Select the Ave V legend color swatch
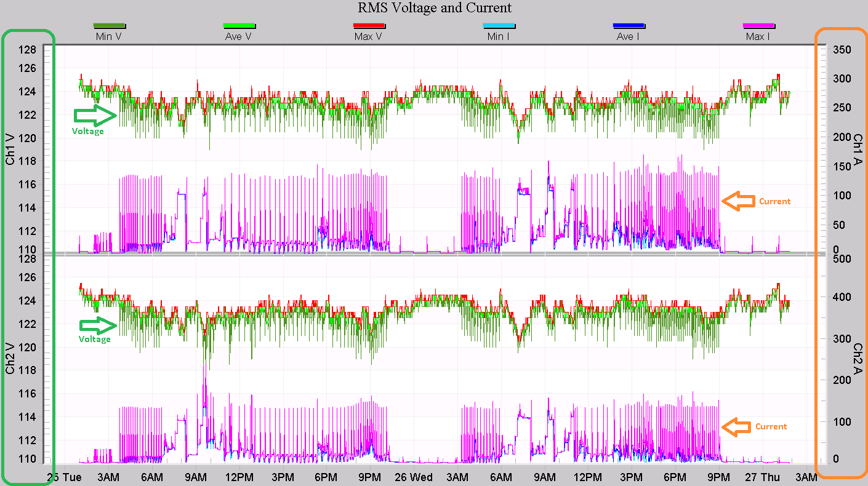The height and width of the screenshot is (486, 868). pyautogui.click(x=239, y=26)
